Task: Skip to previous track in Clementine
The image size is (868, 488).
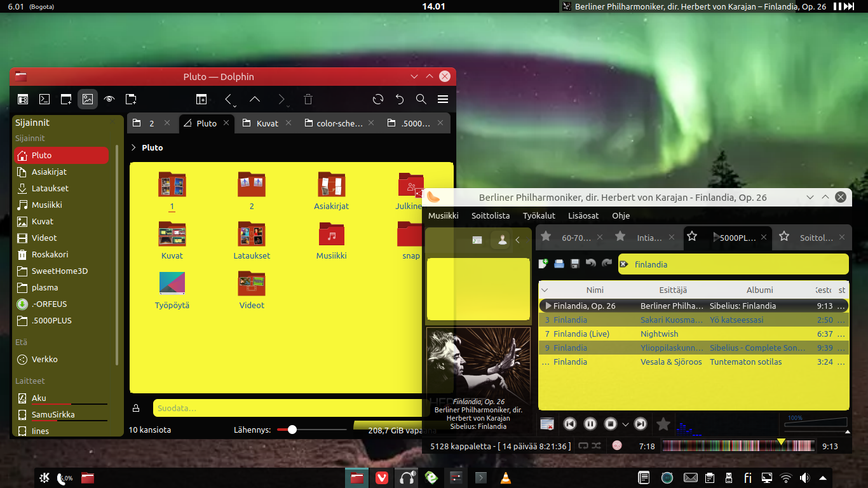Action: [x=570, y=424]
